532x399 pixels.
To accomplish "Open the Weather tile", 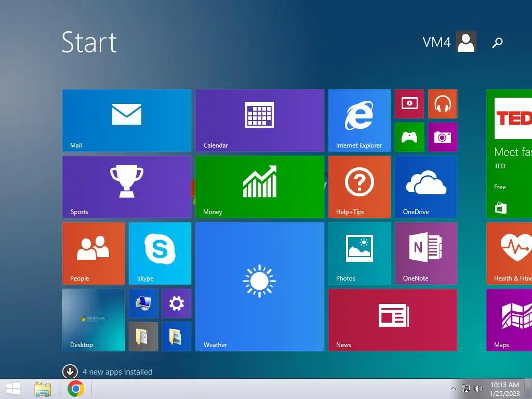I will (260, 287).
